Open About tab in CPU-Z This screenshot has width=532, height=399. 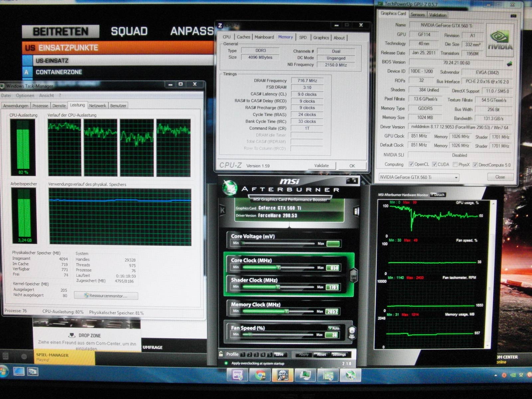[x=339, y=38]
